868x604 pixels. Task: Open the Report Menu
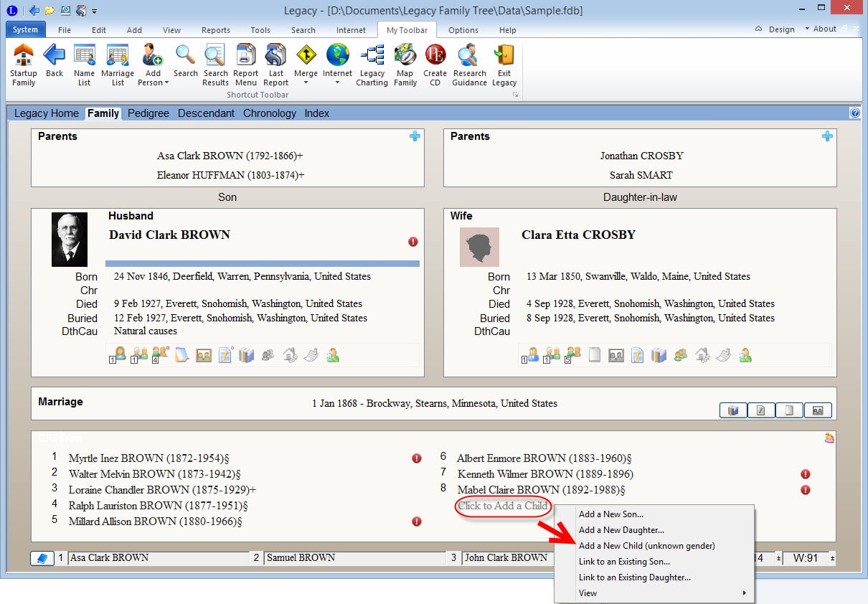pos(245,65)
